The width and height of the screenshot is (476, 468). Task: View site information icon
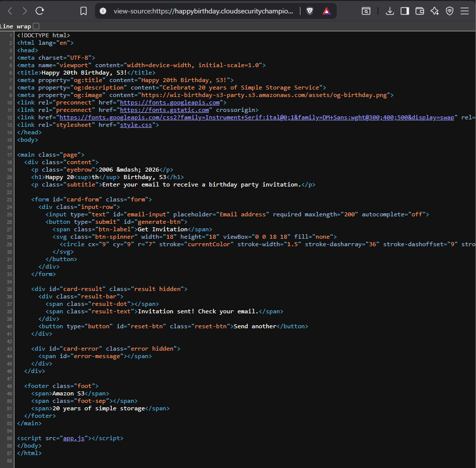(x=103, y=11)
